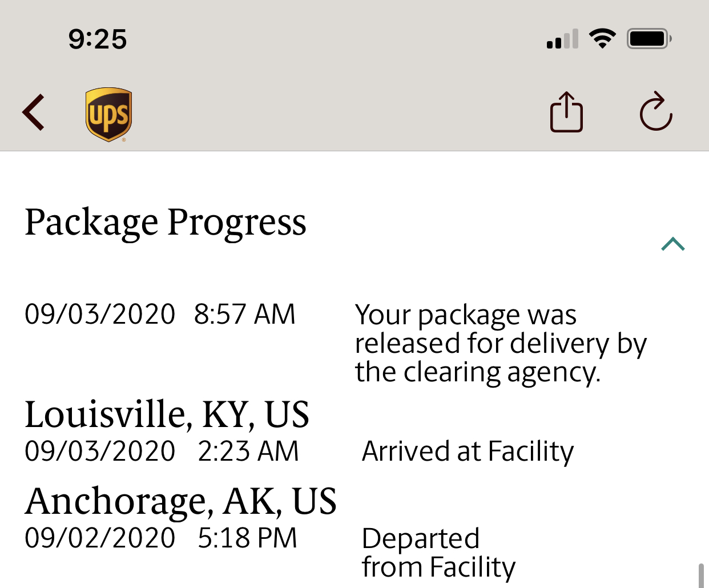The width and height of the screenshot is (709, 588).
Task: Tap the battery indicator icon
Action: point(649,39)
